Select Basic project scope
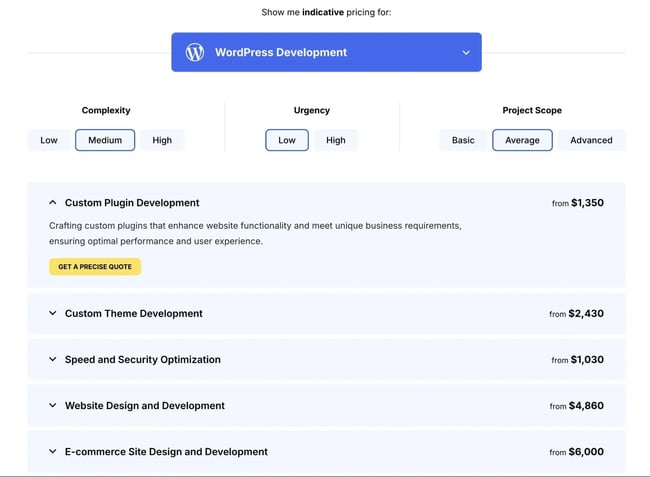This screenshot has height=477, width=650. 463,140
